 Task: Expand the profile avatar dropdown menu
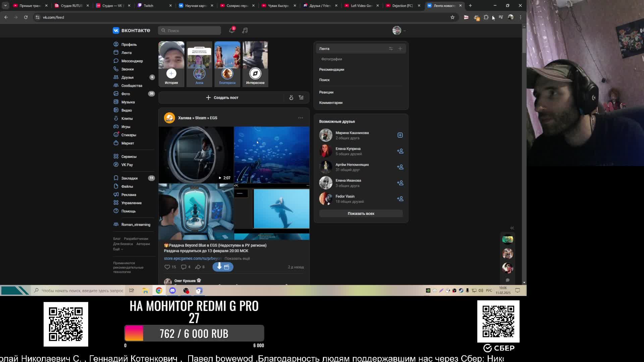(399, 31)
